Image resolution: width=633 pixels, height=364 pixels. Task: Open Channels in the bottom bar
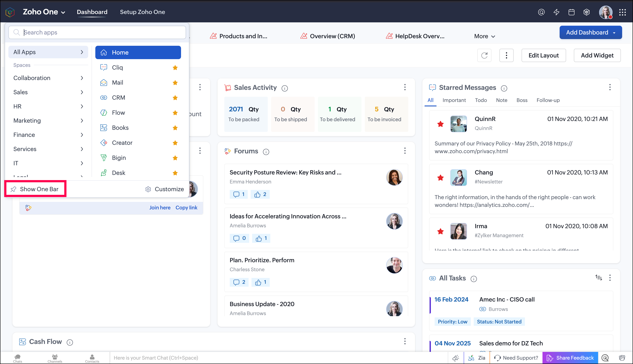(x=55, y=358)
